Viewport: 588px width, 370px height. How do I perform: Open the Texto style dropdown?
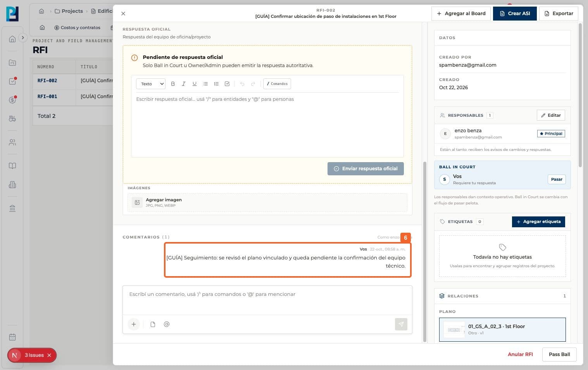pos(151,84)
